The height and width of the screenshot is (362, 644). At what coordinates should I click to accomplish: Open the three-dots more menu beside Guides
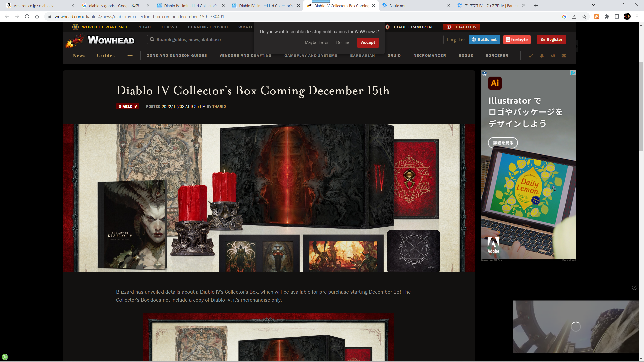point(130,56)
